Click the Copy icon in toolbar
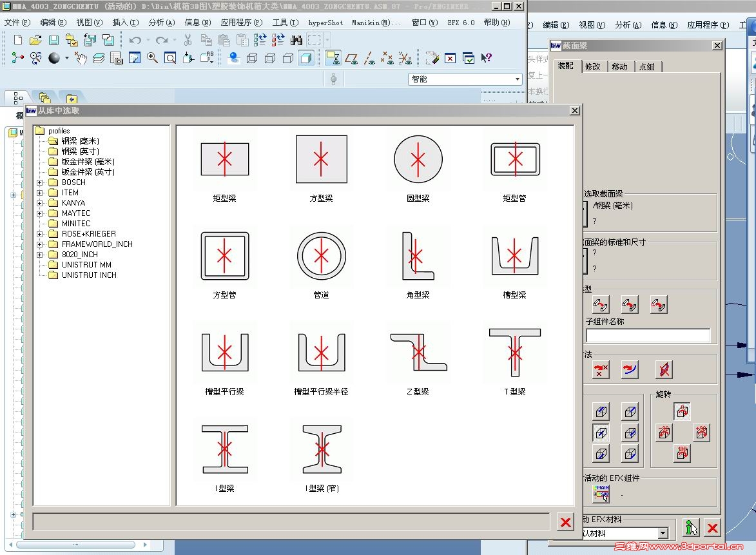Viewport: 756px width, 555px height. [206, 40]
